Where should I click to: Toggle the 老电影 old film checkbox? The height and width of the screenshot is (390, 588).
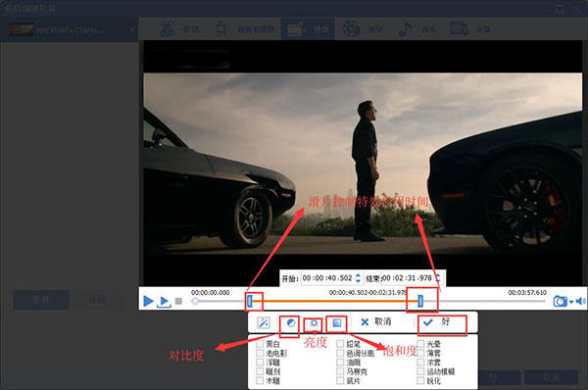[260, 353]
